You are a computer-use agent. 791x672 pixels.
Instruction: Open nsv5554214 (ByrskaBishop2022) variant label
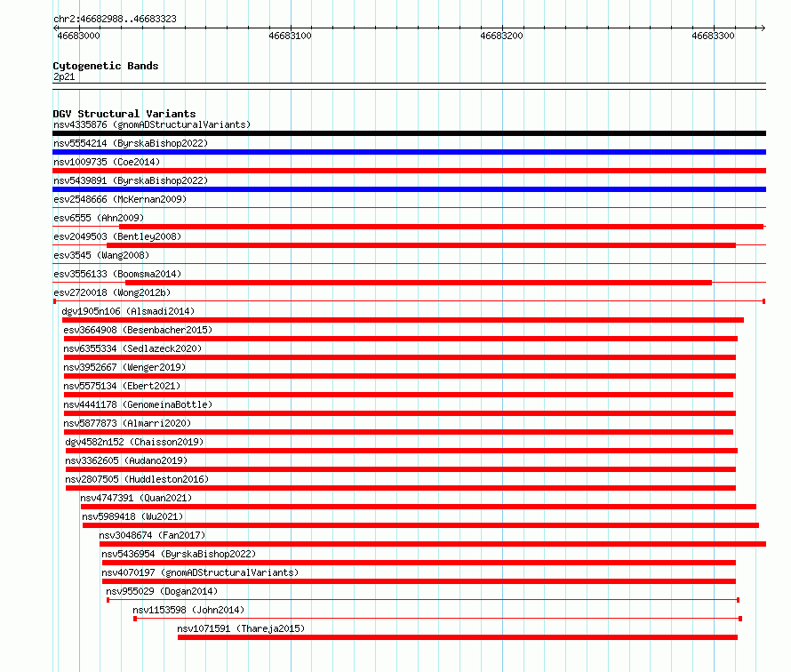(131, 143)
